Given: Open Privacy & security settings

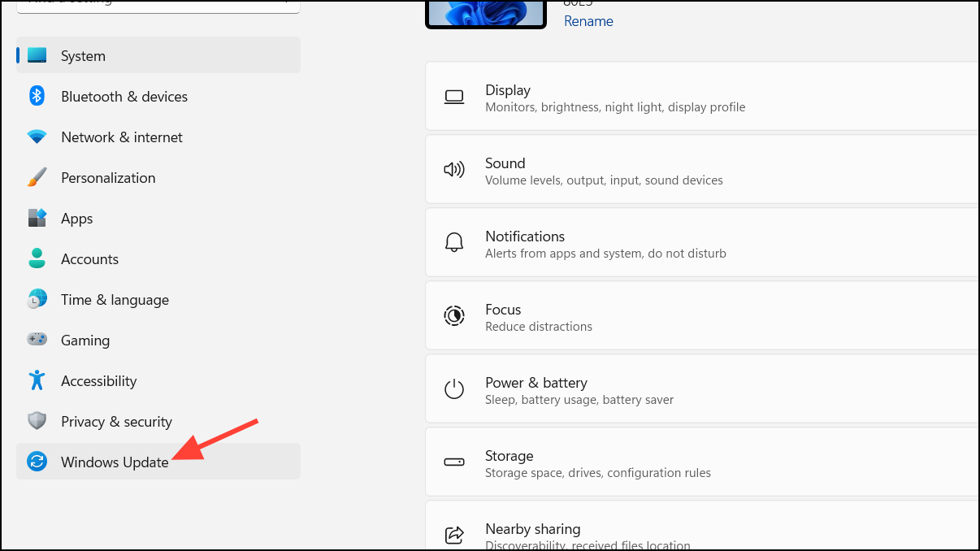Looking at the screenshot, I should click(x=158, y=421).
